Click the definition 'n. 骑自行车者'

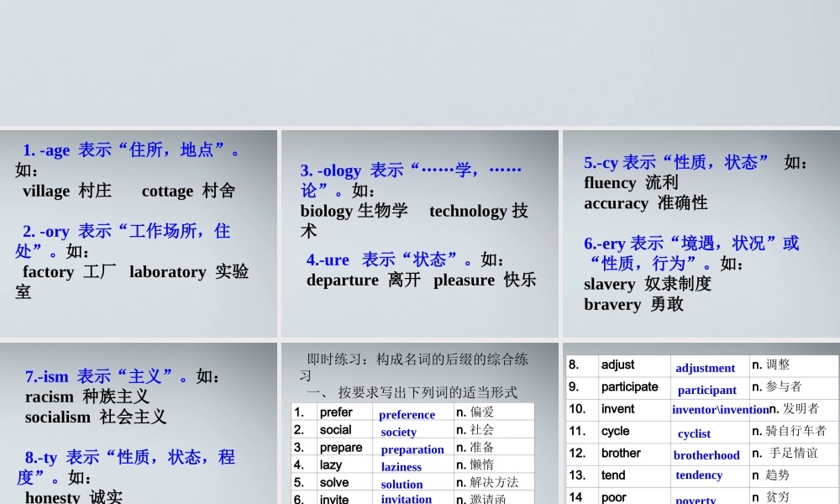pyautogui.click(x=789, y=431)
